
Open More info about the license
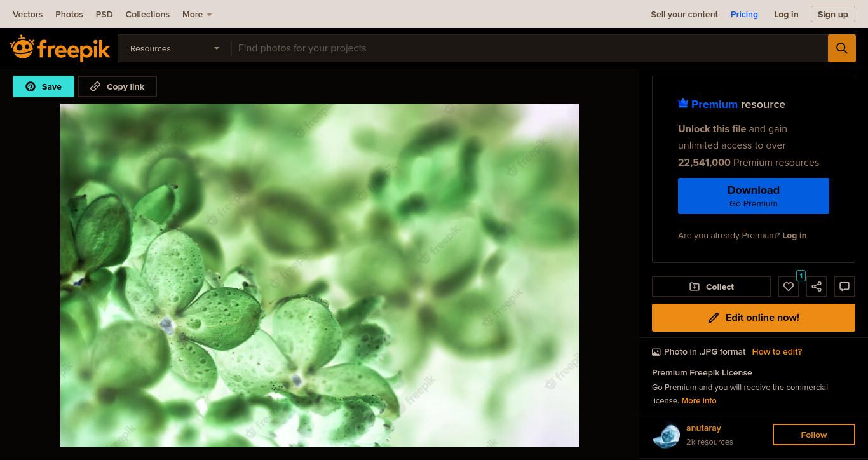(699, 401)
